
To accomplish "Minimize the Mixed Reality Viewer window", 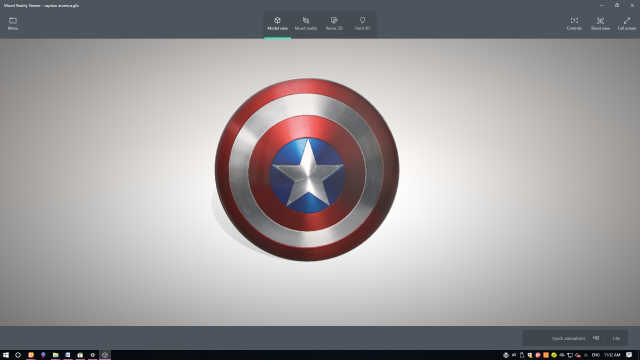I will click(602, 5).
